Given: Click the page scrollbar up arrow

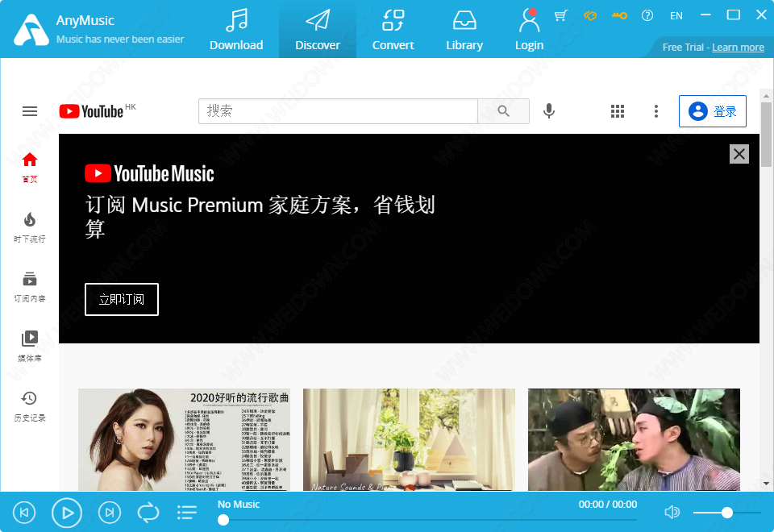Looking at the screenshot, I should point(766,96).
